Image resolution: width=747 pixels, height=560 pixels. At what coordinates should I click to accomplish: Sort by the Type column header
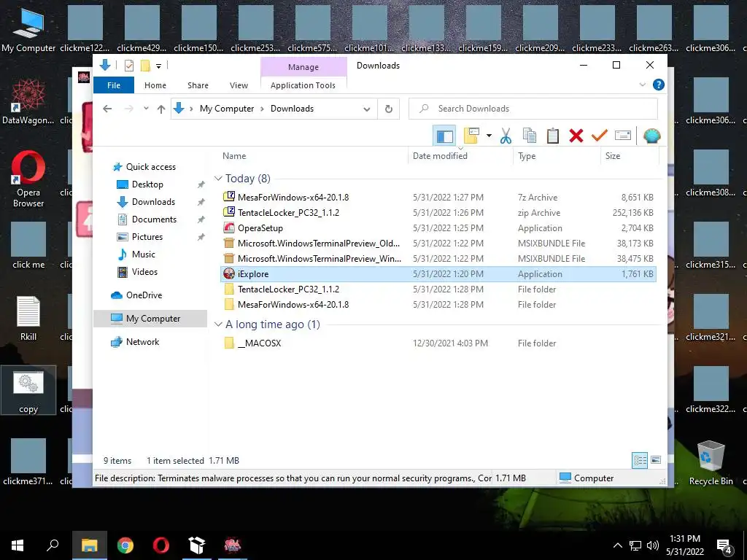(x=527, y=156)
